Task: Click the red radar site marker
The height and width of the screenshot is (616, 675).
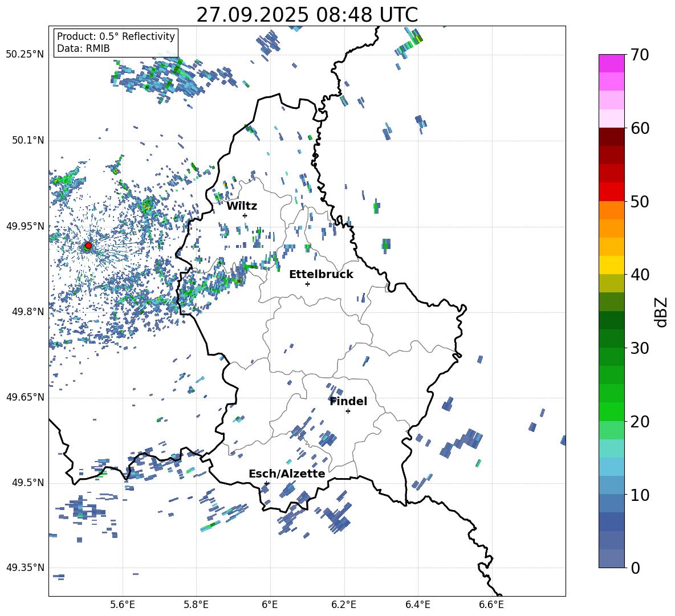Action: 88,246
